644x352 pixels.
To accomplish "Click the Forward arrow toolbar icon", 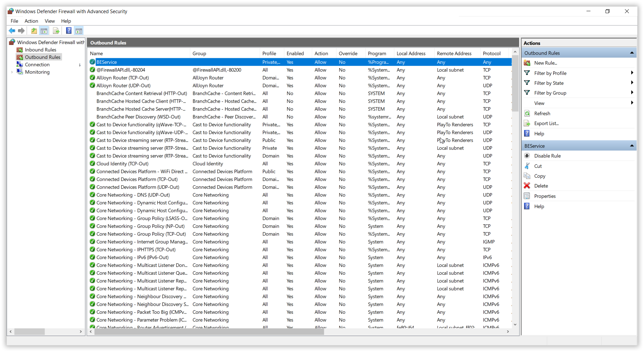I will pyautogui.click(x=21, y=31).
